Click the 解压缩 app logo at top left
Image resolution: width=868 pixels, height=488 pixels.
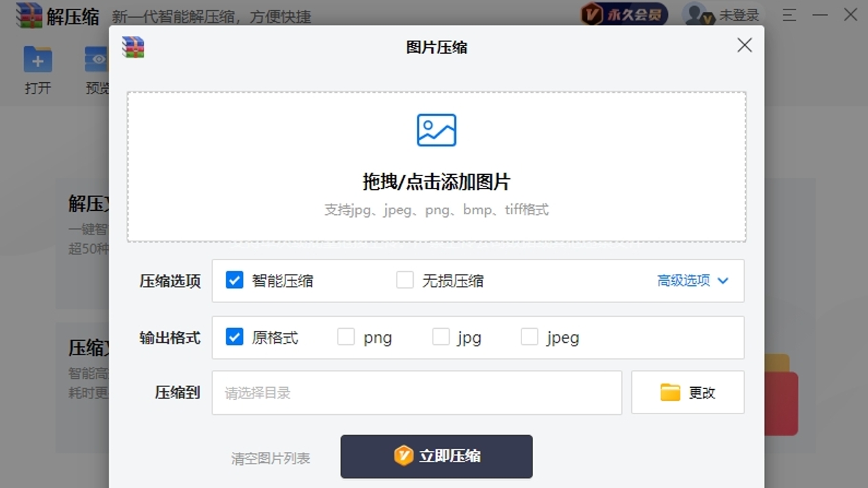(x=28, y=15)
